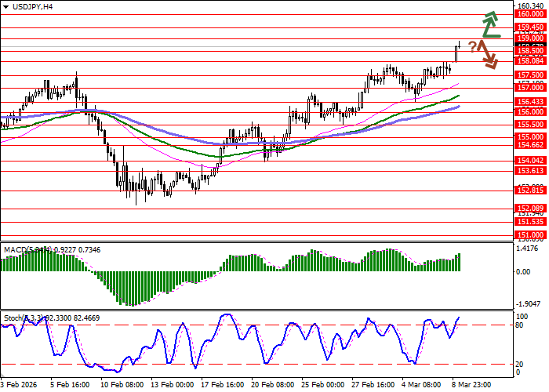The height and width of the screenshot is (392, 549).
Task: Select the 3 Feb 2026 time axis label
Action: (x=20, y=385)
